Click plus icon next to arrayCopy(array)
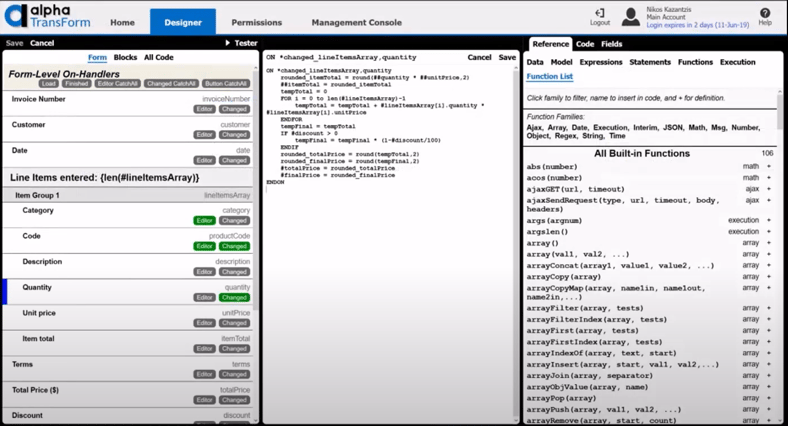788x426 pixels. 768,276
